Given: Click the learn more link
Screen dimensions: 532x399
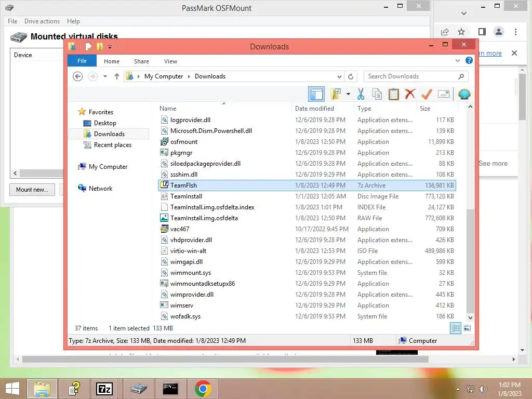Looking at the screenshot, I should pyautogui.click(x=489, y=54).
